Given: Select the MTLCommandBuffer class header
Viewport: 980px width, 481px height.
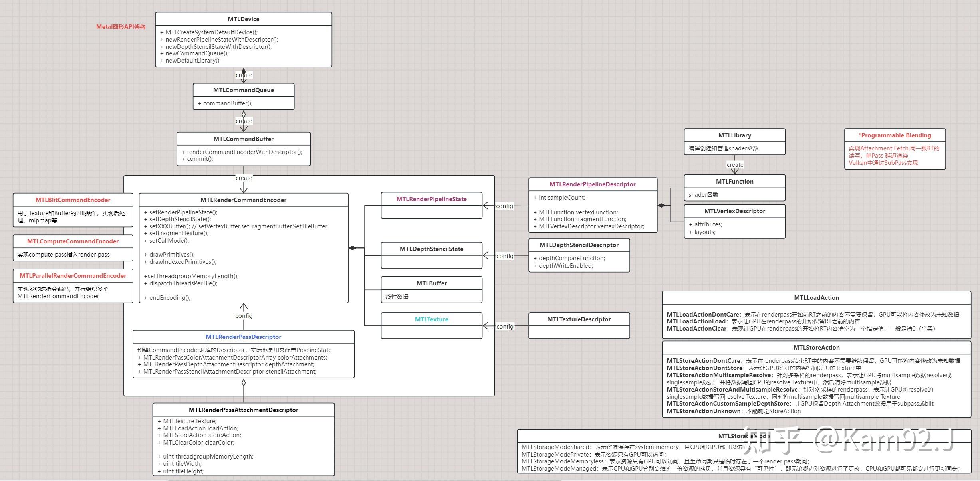Looking at the screenshot, I should point(243,139).
